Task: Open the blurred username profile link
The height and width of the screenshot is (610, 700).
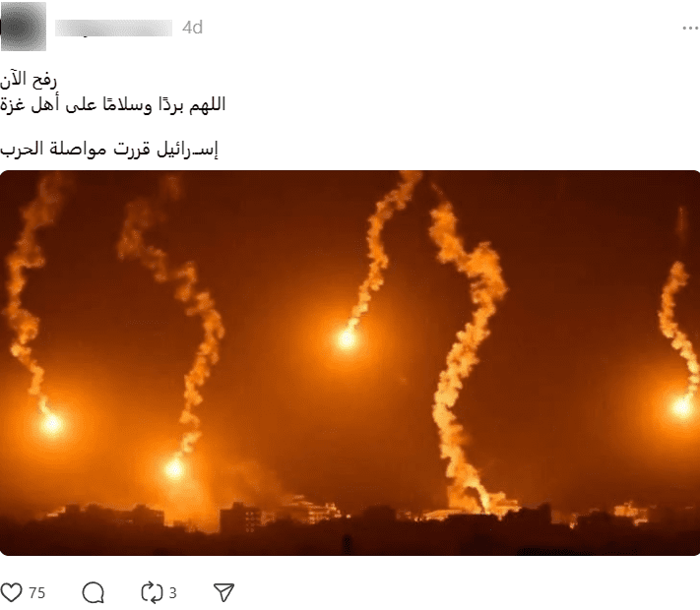Action: (x=113, y=28)
